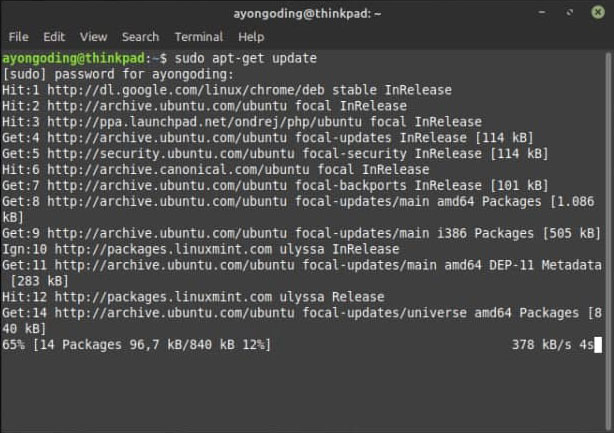
Task: Close the terminal window
Action: pyautogui.click(x=598, y=13)
